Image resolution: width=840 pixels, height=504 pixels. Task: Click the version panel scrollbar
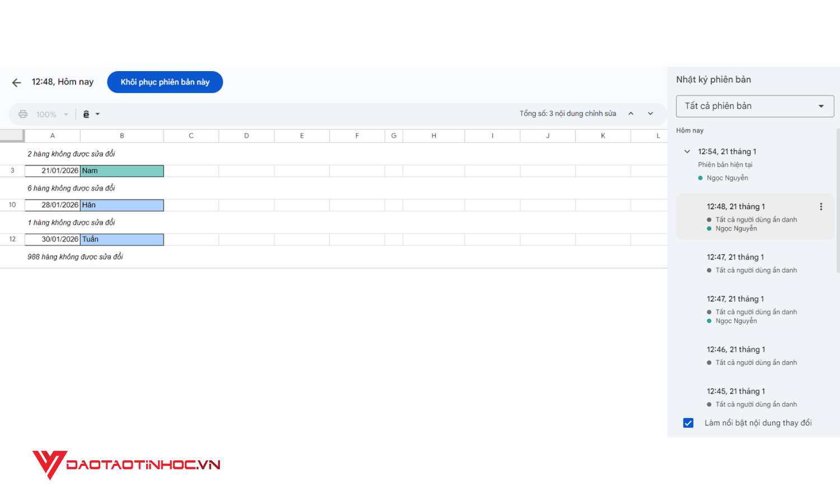(x=837, y=196)
